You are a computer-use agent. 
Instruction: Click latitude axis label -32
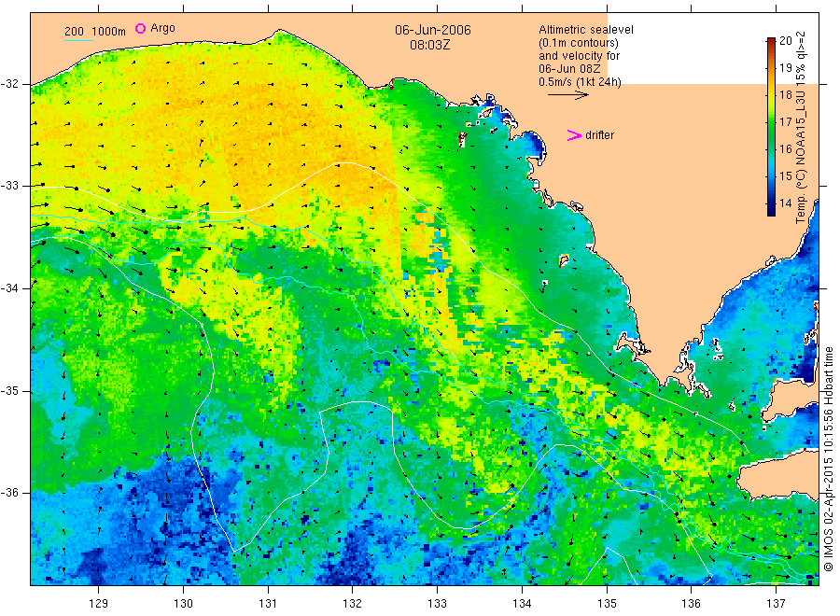tap(9, 84)
